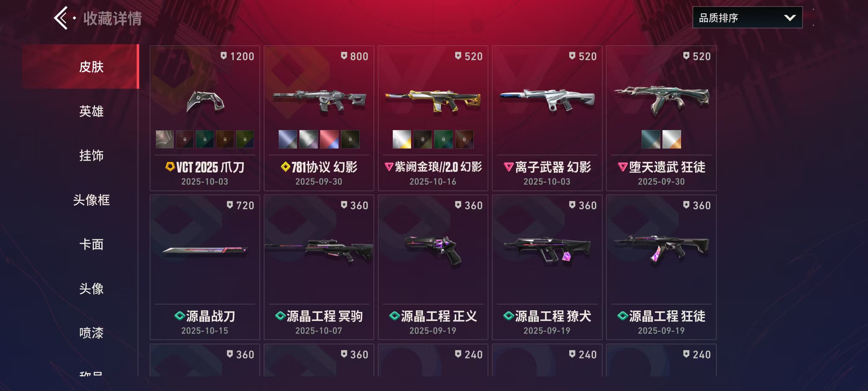The image size is (868, 391).
Task: Open the 品质排序 sort dropdown
Action: [747, 18]
